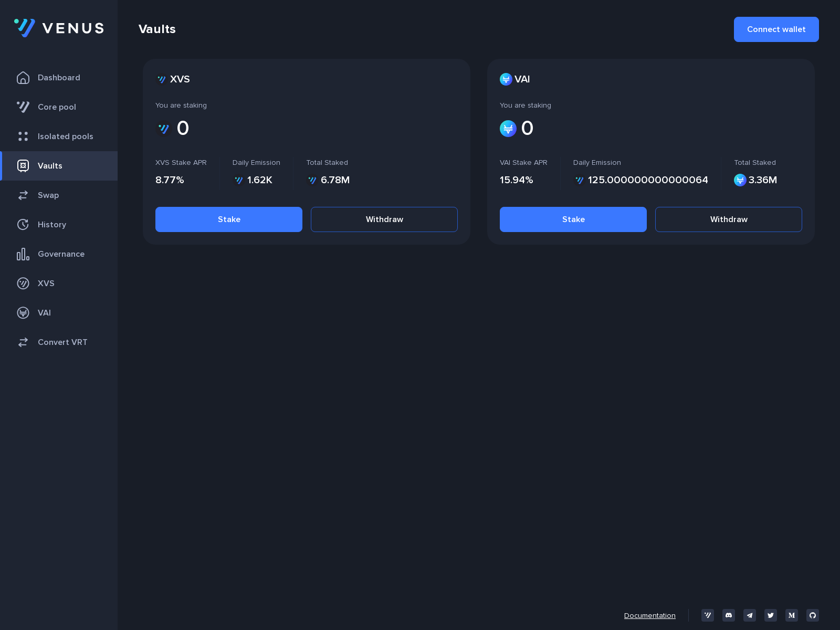Click the VAI vault card title
Image resolution: width=840 pixels, height=630 pixels.
click(522, 79)
